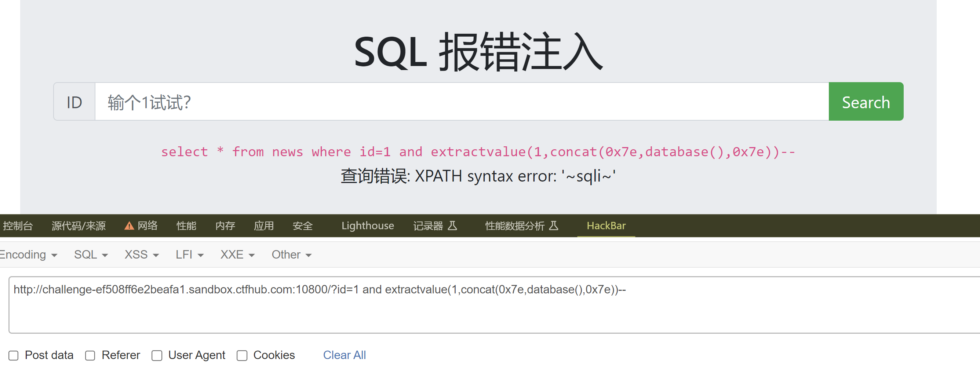Switch to 源代码/来源 sources tab

click(x=79, y=226)
